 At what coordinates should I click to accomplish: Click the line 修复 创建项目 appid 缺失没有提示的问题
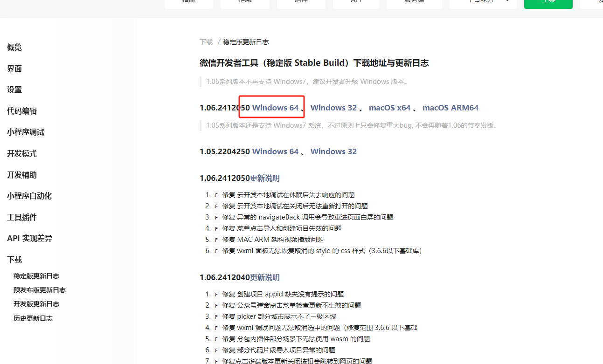click(283, 294)
